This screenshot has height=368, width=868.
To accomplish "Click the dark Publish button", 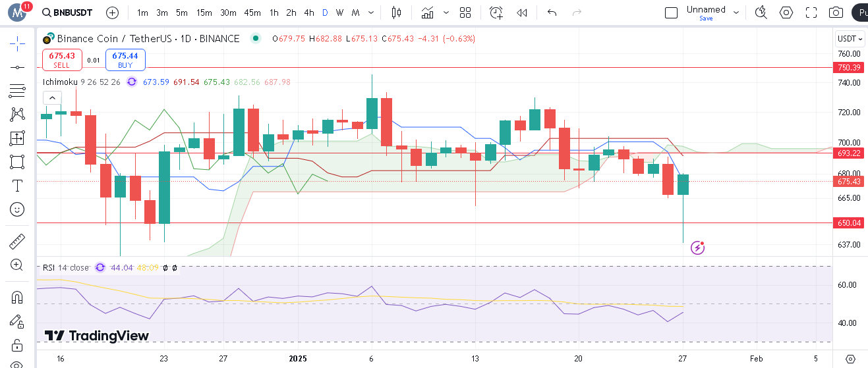I will point(859,13).
